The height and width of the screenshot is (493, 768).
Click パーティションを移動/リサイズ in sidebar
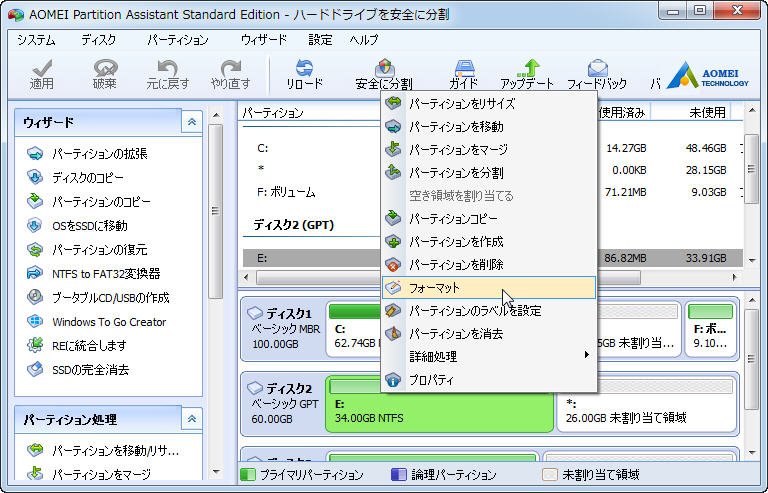[103, 450]
